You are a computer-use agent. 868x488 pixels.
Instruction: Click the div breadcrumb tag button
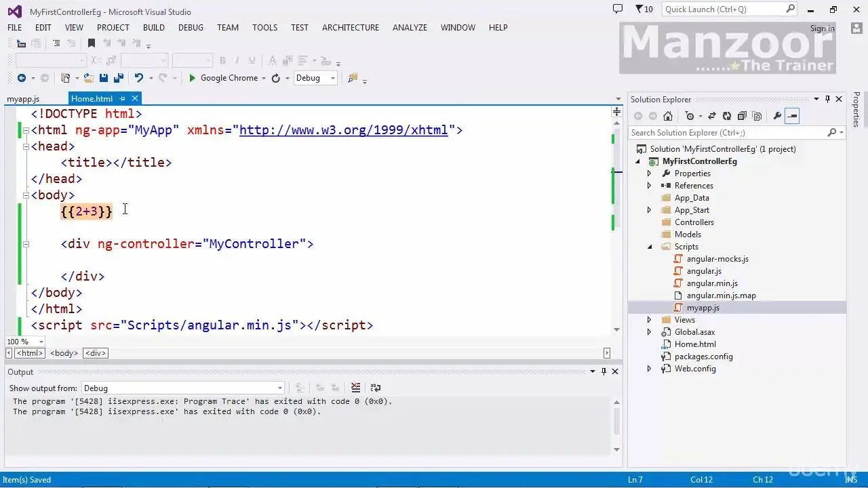[x=96, y=353]
